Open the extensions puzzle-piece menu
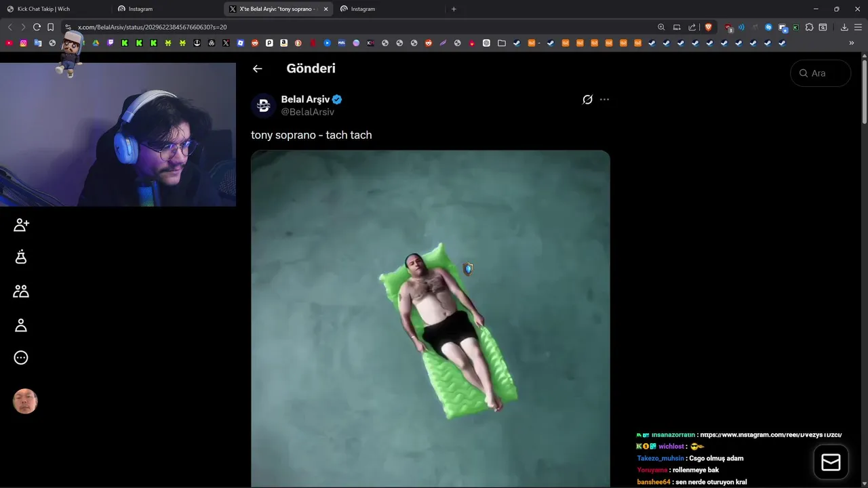Screen dimensions: 868x488 point(809,27)
